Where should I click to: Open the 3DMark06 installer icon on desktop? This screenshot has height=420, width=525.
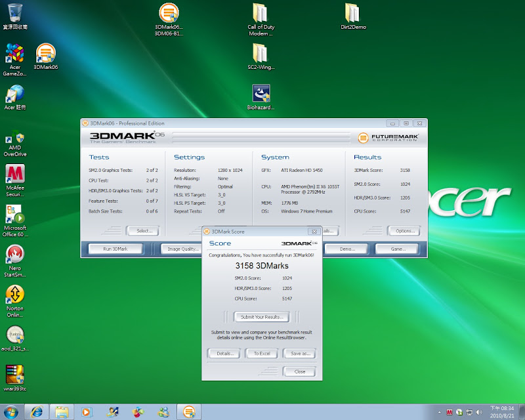[x=169, y=20]
